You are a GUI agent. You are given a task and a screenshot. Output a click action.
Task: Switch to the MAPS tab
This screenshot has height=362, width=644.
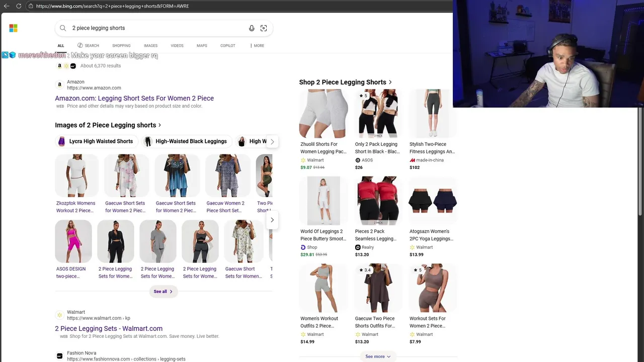pos(202,46)
